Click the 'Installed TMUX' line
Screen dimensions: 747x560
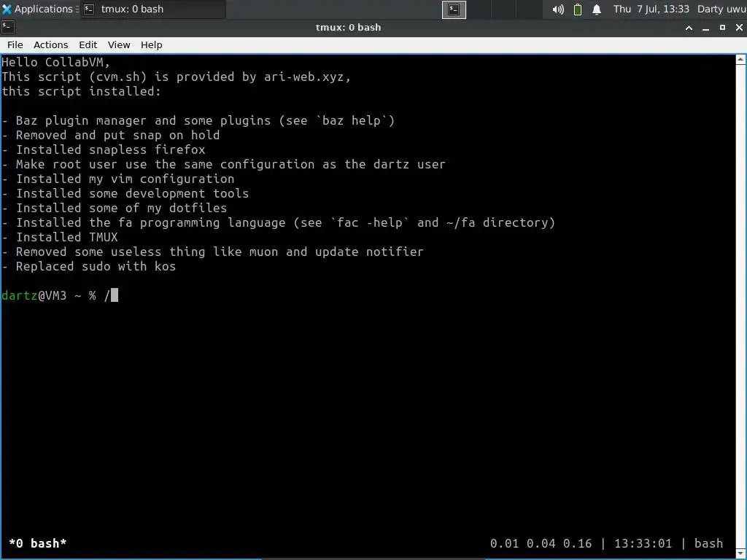pyautogui.click(x=60, y=237)
